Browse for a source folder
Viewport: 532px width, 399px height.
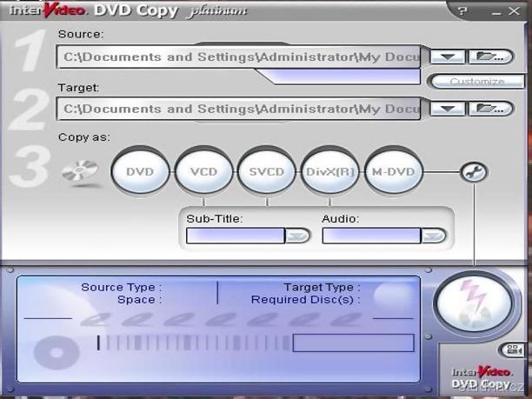[490, 57]
